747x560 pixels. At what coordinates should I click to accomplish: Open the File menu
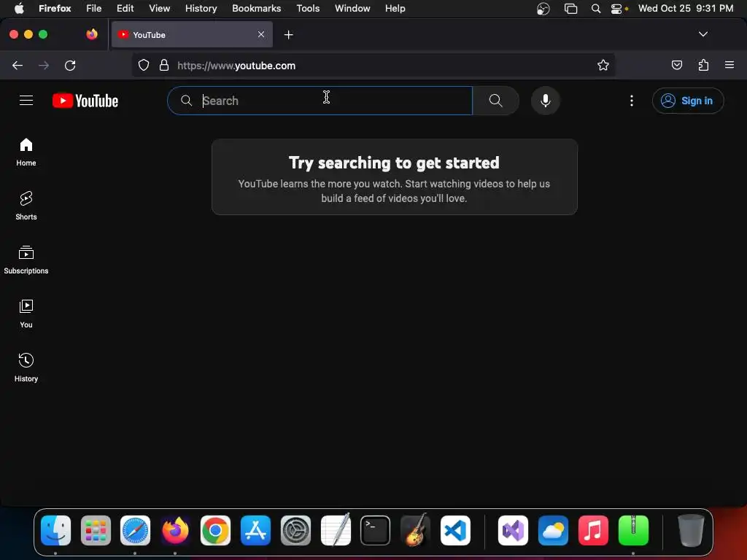[94, 8]
